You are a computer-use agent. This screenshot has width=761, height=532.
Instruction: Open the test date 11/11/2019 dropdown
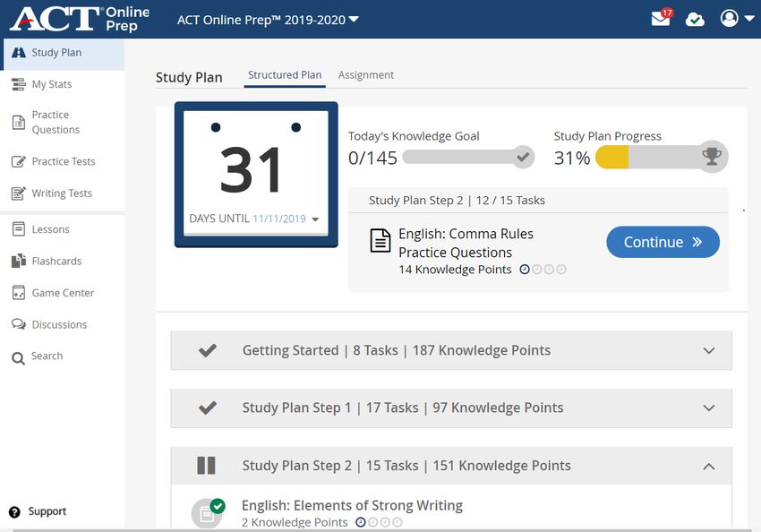tap(286, 219)
